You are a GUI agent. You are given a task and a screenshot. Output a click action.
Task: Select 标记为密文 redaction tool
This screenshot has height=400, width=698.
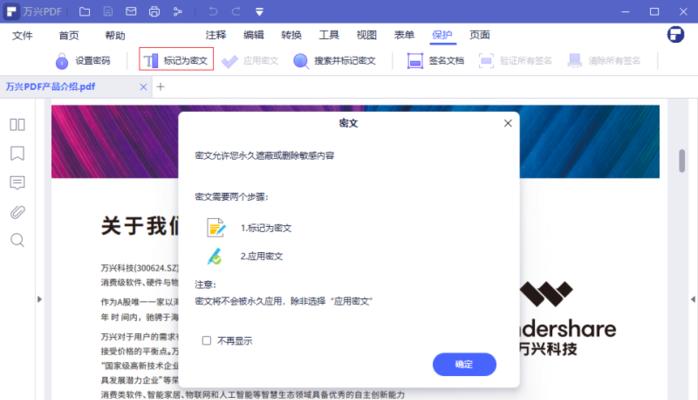pos(176,60)
